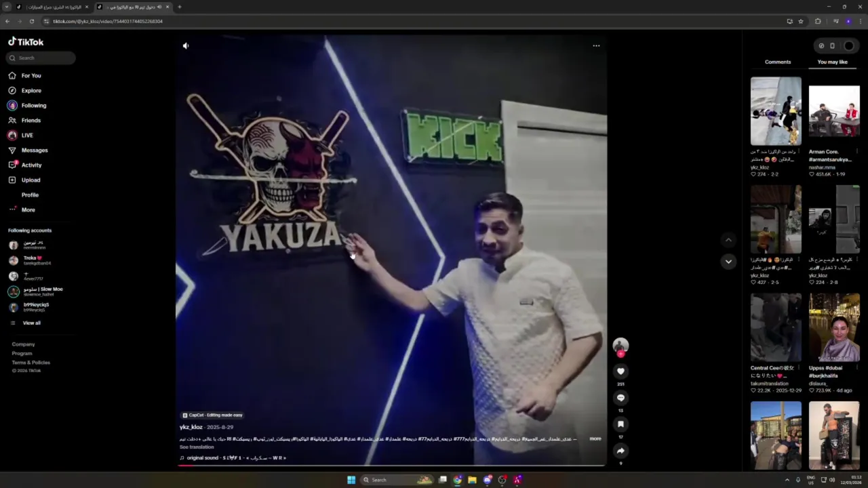Show hidden icons in system tray

click(787, 480)
